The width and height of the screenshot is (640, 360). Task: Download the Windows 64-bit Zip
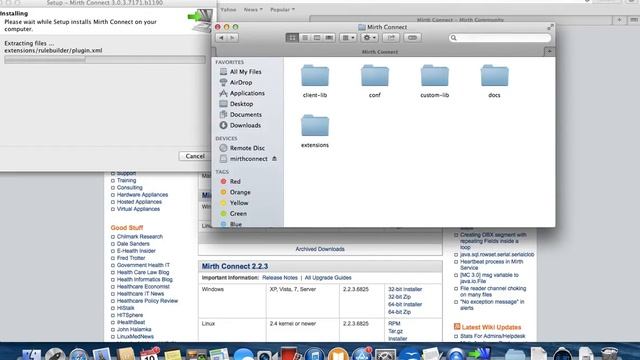tap(399, 312)
